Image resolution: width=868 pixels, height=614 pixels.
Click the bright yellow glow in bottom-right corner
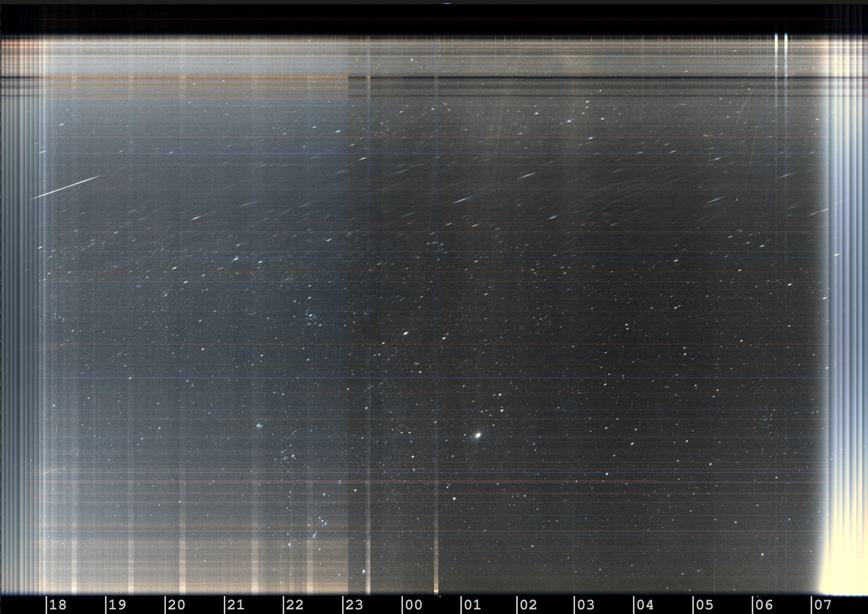tap(845, 574)
